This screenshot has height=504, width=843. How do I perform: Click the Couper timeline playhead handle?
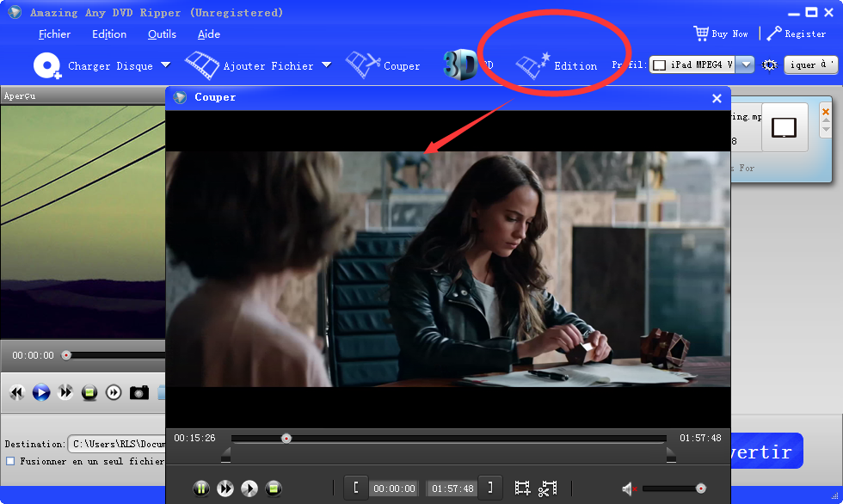[x=286, y=439]
